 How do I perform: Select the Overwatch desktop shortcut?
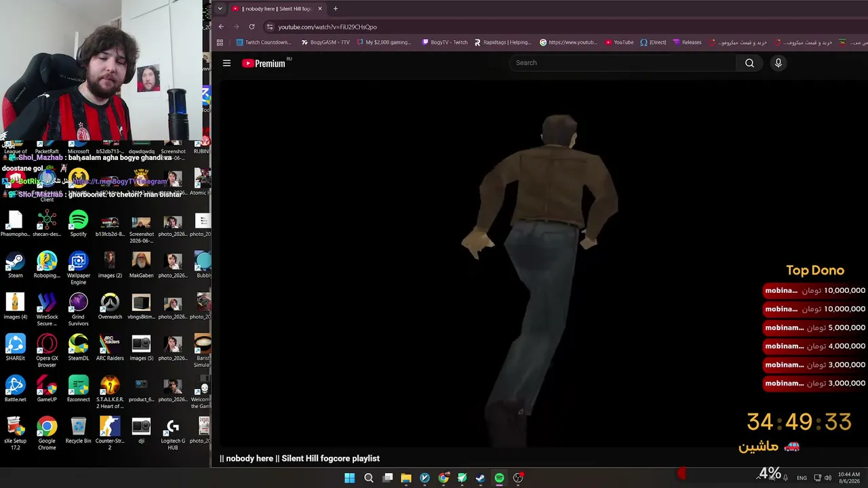(110, 307)
